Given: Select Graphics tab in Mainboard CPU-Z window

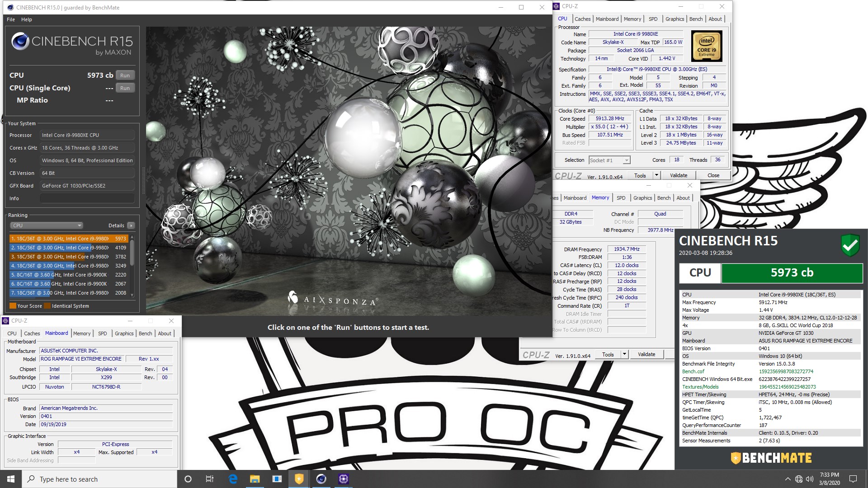Looking at the screenshot, I should [124, 333].
